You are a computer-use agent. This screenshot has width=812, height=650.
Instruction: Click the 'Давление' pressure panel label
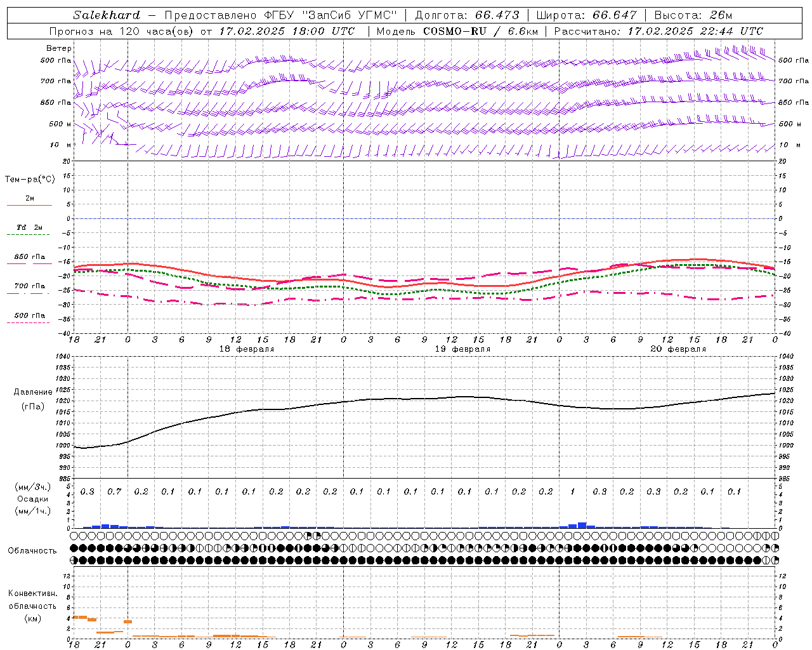point(33,392)
